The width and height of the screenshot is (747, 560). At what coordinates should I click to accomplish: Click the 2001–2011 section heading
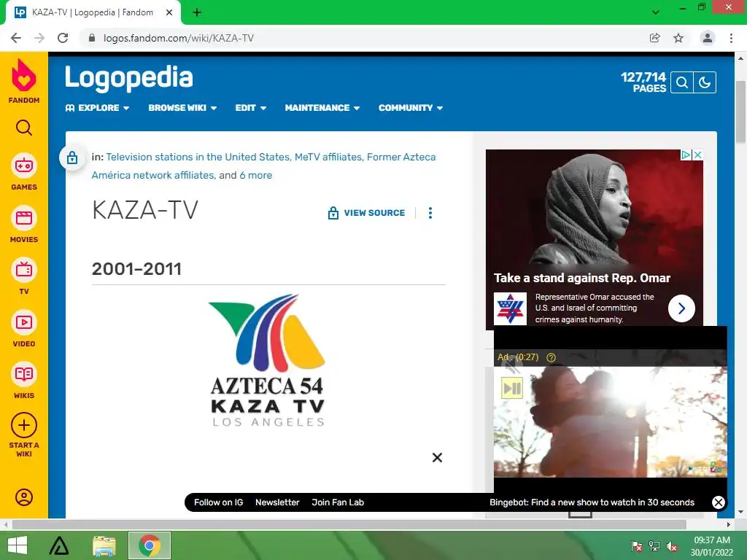(136, 269)
